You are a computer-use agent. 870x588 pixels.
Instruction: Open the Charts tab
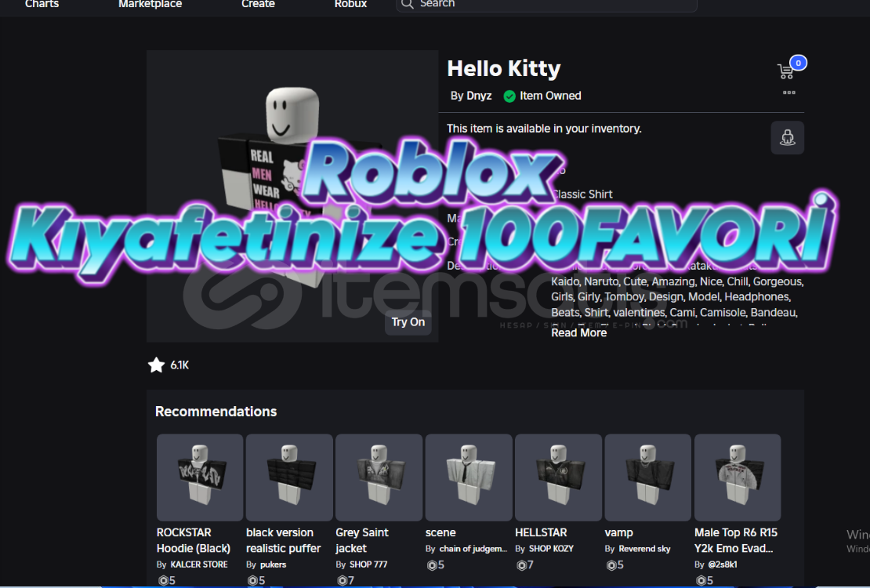42,4
